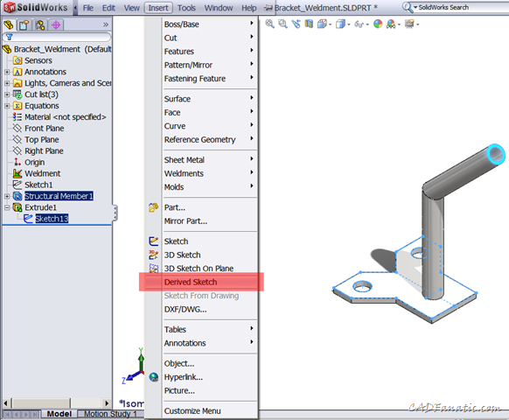Click Section View icon
The height and width of the screenshot is (420, 509).
(x=309, y=24)
